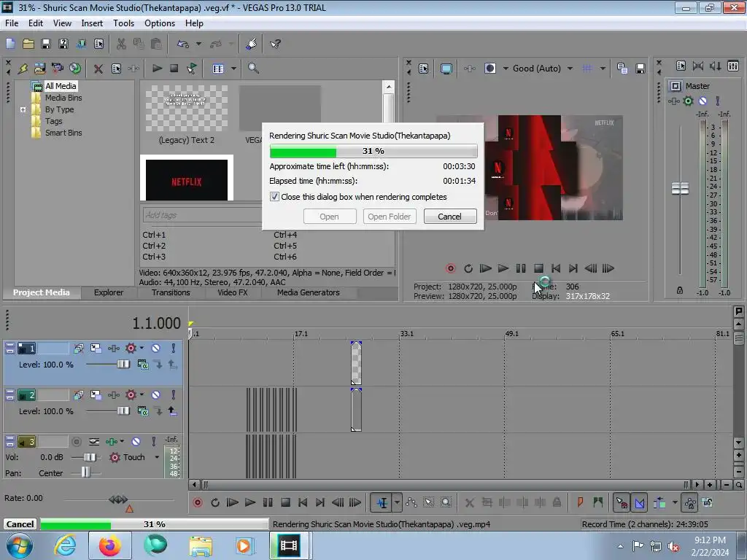Arm audio track 3 for record
This screenshot has width=747, height=560.
pyautogui.click(x=76, y=441)
